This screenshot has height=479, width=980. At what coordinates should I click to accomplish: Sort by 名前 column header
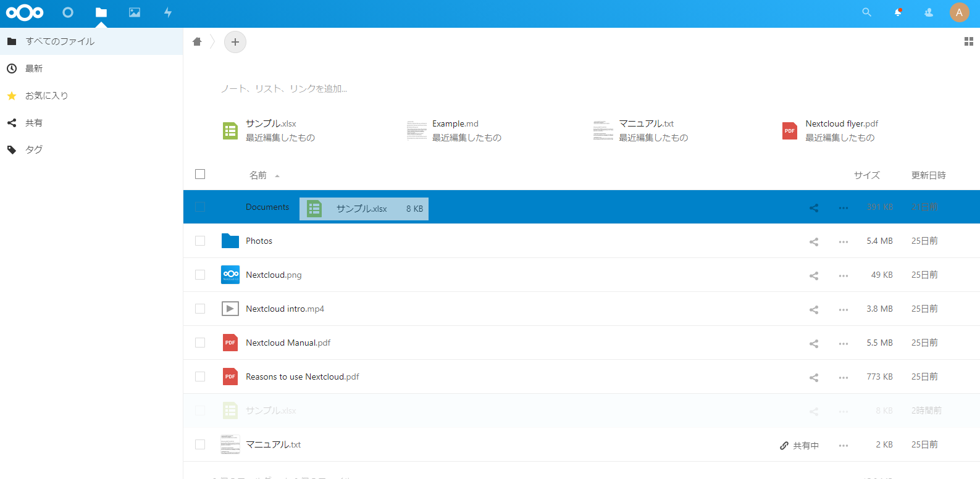point(258,175)
